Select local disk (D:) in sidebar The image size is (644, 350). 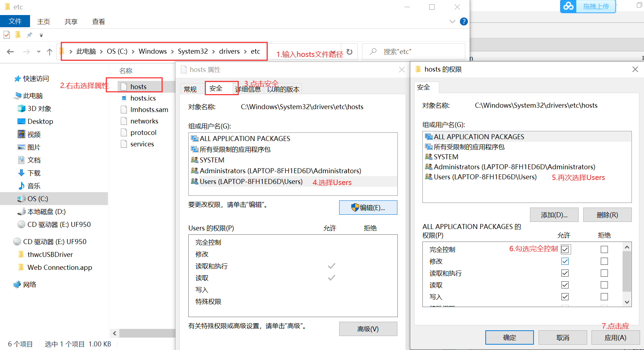click(42, 212)
